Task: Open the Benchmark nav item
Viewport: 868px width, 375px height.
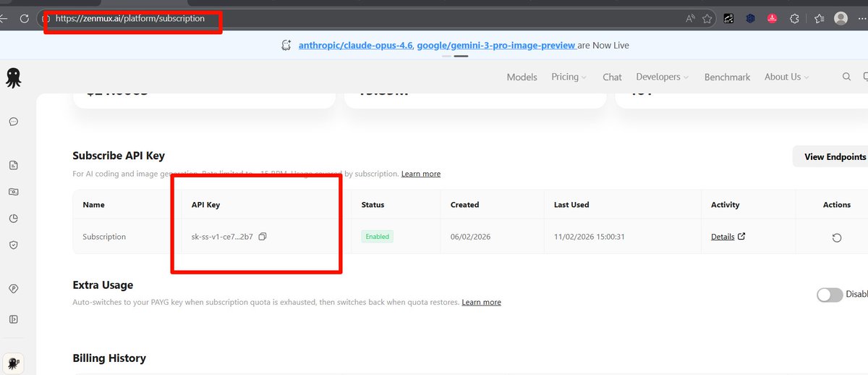Action: (727, 77)
